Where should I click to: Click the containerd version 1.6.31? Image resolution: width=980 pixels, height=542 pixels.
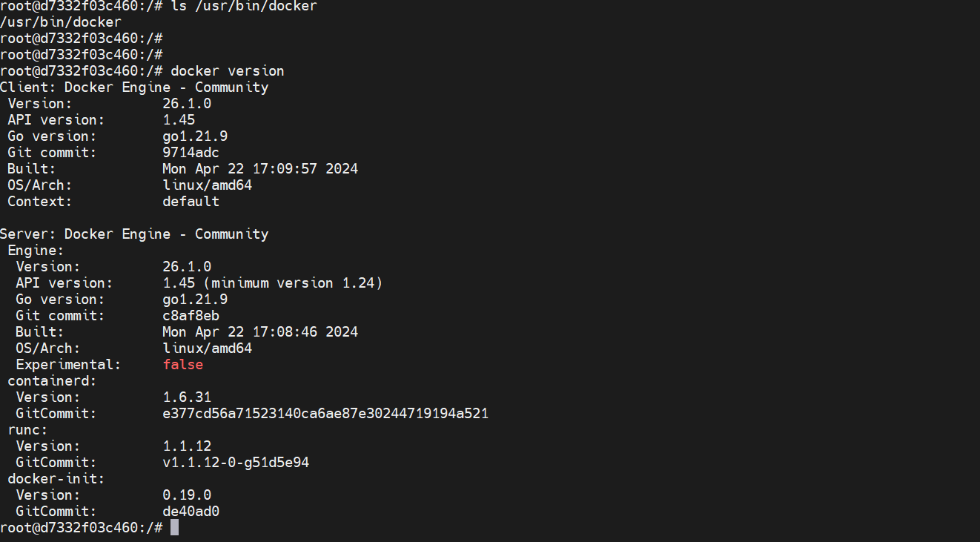point(187,397)
